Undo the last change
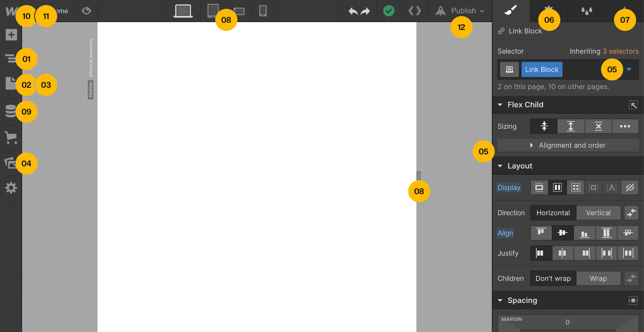 353,11
